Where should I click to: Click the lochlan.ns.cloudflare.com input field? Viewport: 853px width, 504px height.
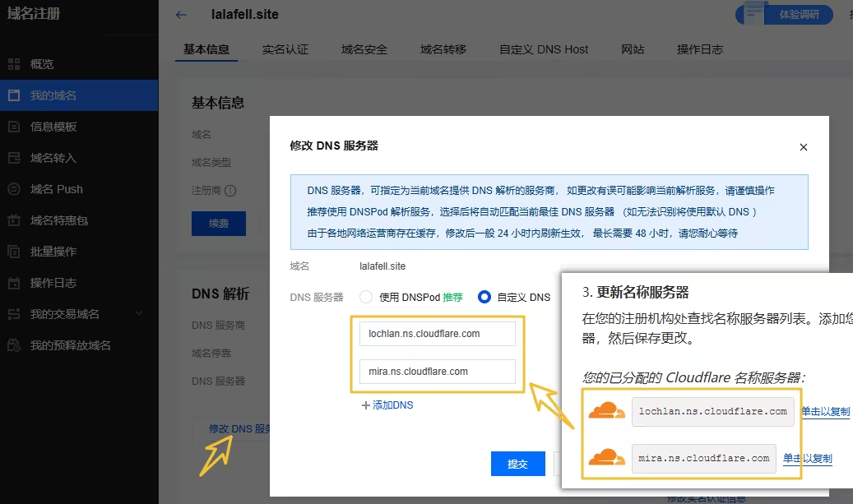pos(437,333)
